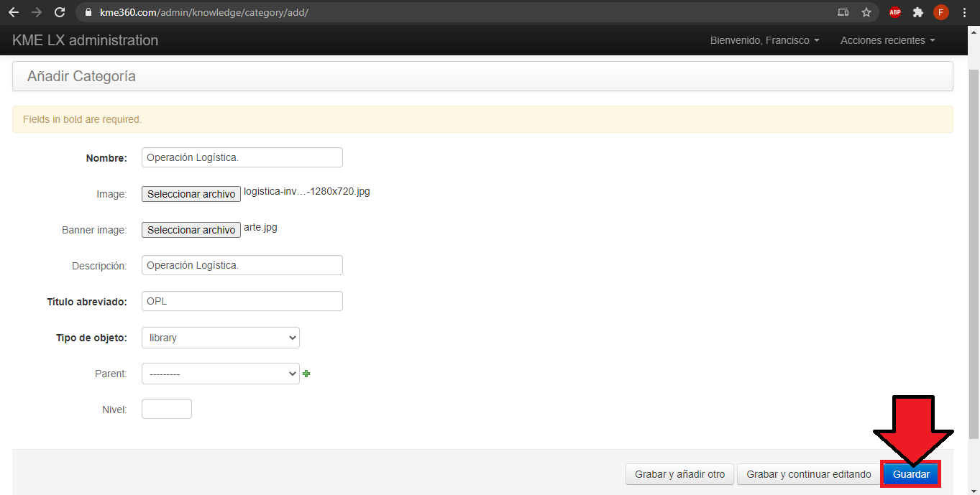Image resolution: width=980 pixels, height=495 pixels.
Task: Focus the Título abreviado field
Action: click(x=242, y=301)
